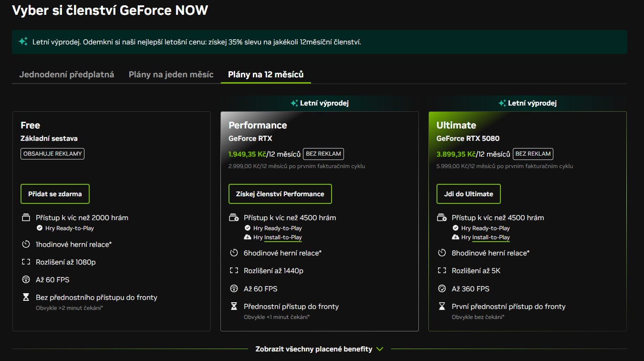Click the resolution icon beside Rozlišení až 5K

442,271
